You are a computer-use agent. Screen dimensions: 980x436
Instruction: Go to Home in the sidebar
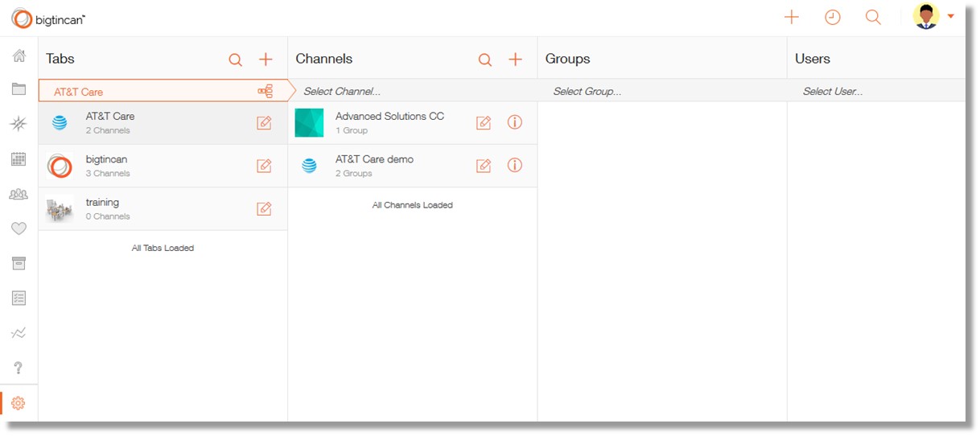tap(19, 56)
